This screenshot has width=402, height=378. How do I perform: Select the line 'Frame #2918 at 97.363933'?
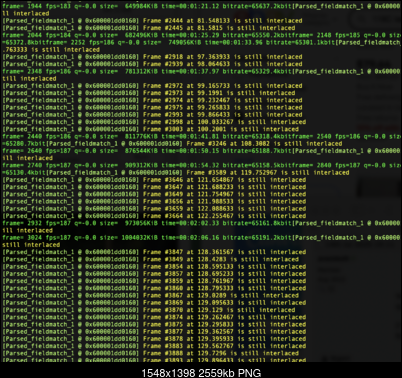point(152,57)
